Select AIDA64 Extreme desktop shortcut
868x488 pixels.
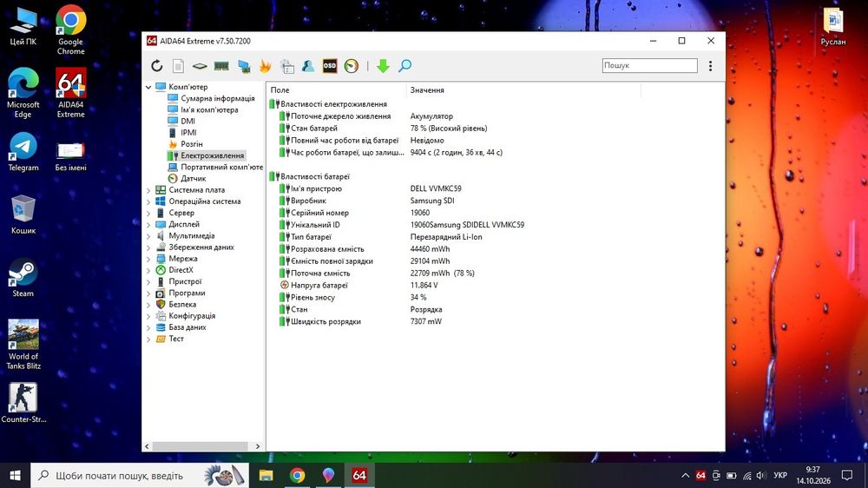point(71,93)
